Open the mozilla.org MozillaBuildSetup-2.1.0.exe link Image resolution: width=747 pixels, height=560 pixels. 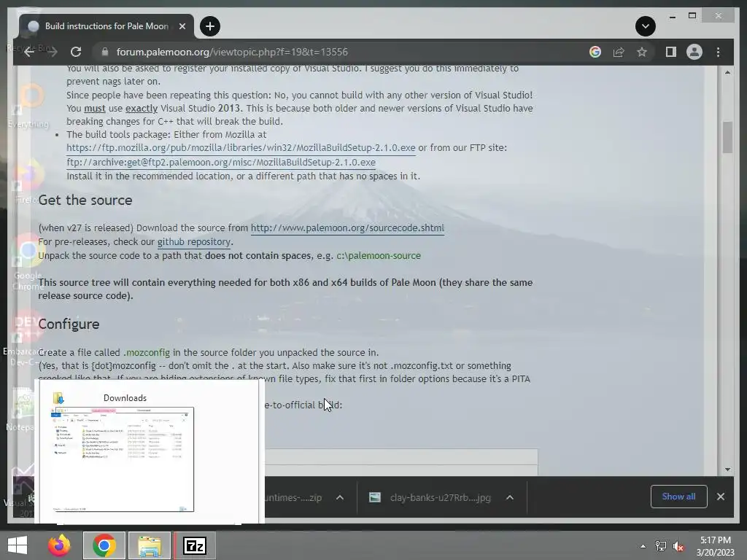pos(241,147)
